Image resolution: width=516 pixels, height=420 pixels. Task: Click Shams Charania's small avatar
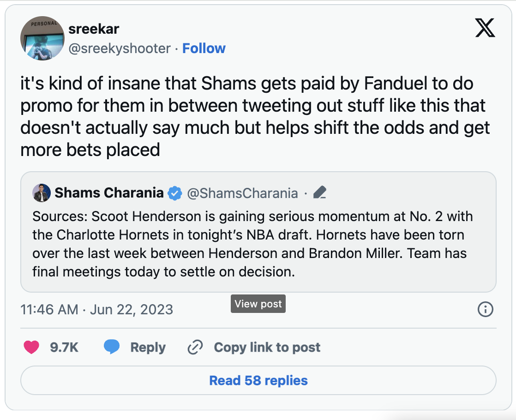coord(42,193)
